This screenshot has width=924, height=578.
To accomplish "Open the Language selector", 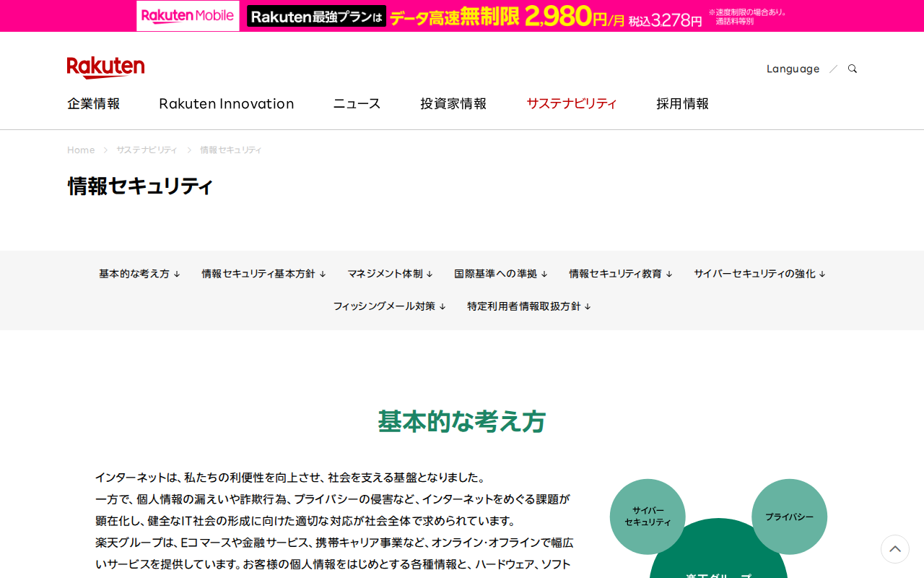I will [x=793, y=68].
